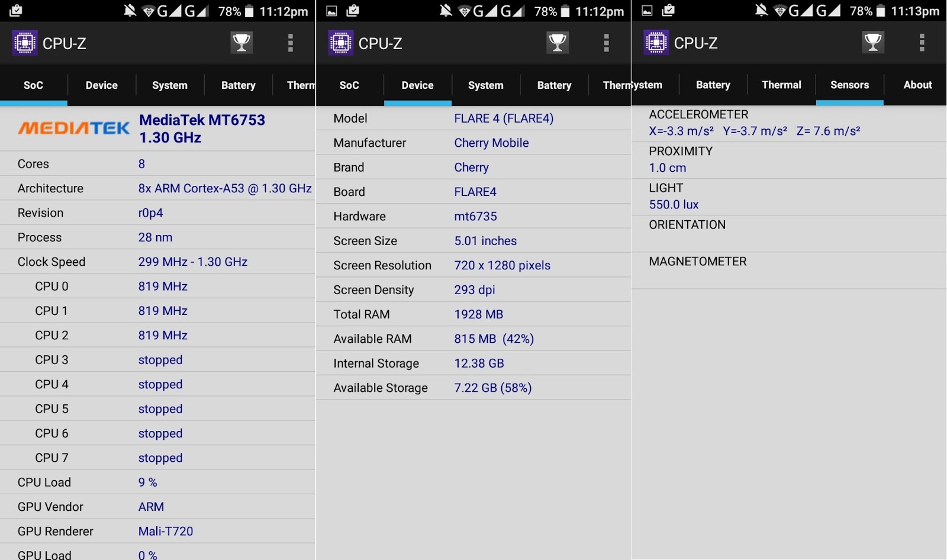Tap the CPU 0 row
Viewport: 947px width, 560px height.
157,287
